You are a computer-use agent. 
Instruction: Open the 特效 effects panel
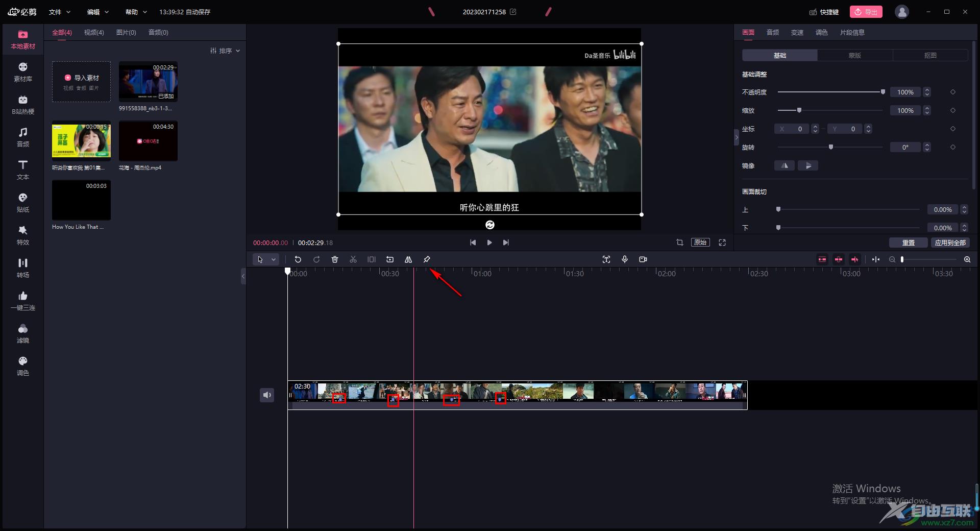[x=23, y=236]
